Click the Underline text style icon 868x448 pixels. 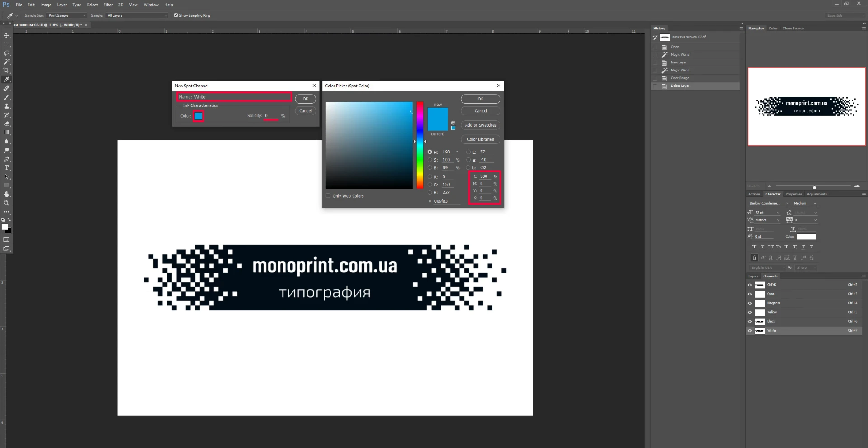click(x=803, y=247)
